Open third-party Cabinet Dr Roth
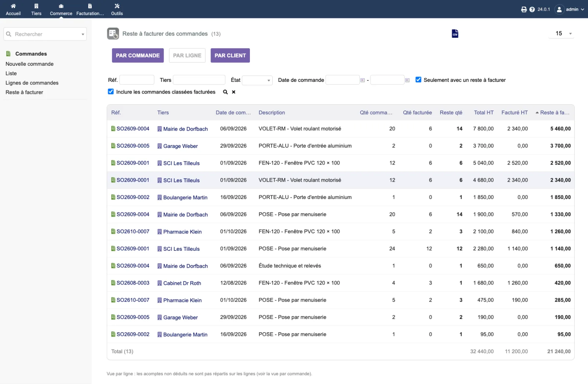This screenshot has height=384, width=588. click(182, 283)
